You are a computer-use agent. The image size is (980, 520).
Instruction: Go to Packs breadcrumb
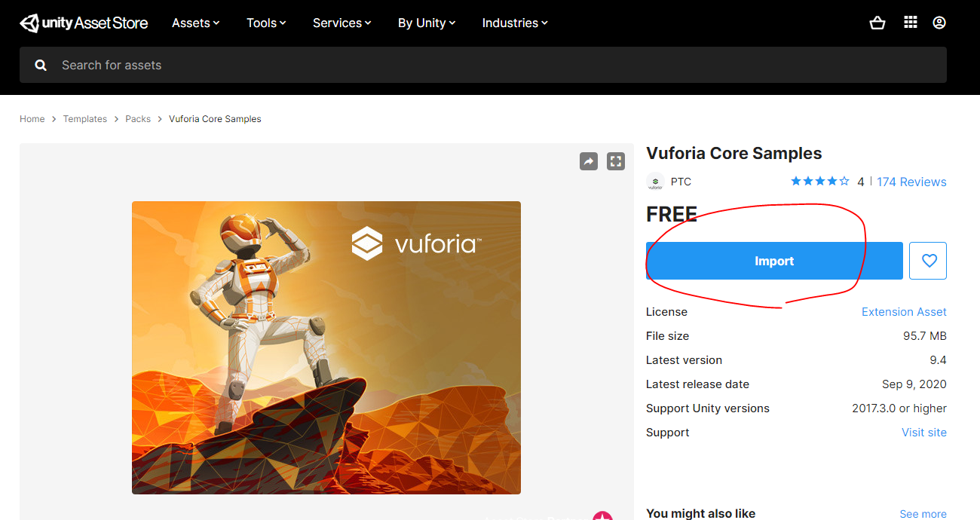pyautogui.click(x=138, y=119)
